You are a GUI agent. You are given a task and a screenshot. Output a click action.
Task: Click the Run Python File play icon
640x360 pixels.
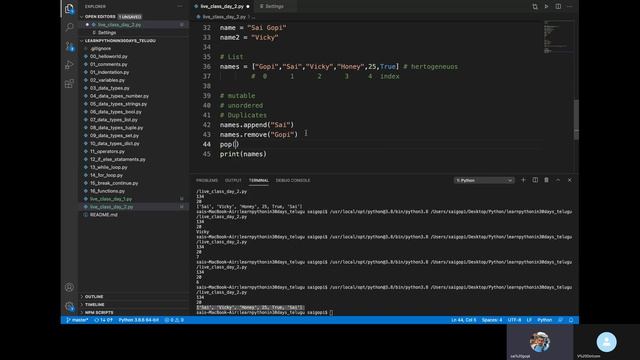coord(546,7)
